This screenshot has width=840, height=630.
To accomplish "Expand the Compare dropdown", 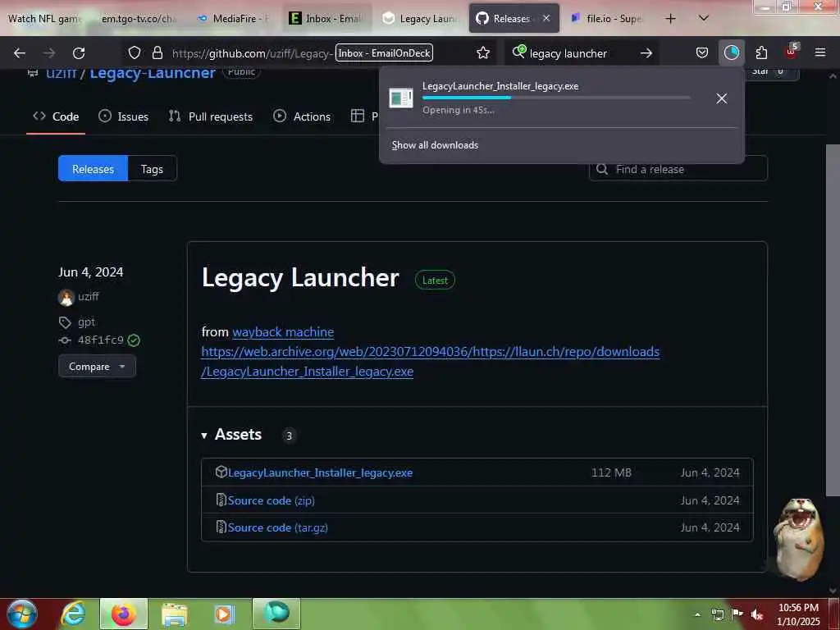I will point(97,367).
